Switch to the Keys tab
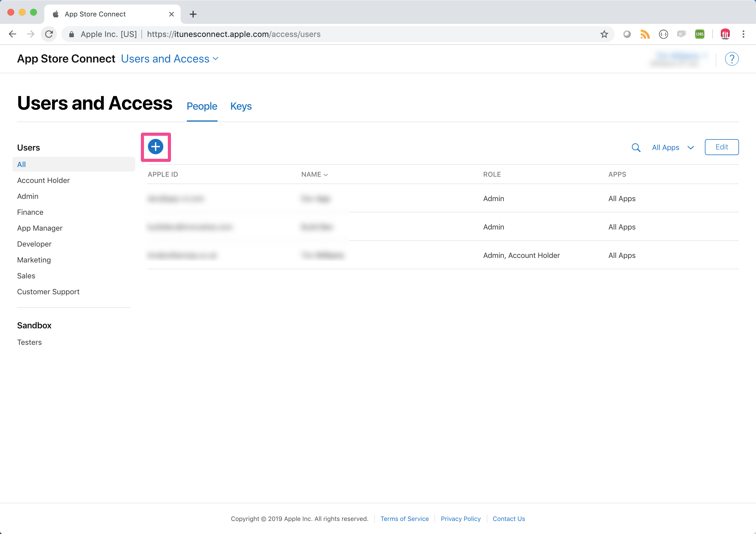This screenshot has height=534, width=756. pyautogui.click(x=241, y=106)
